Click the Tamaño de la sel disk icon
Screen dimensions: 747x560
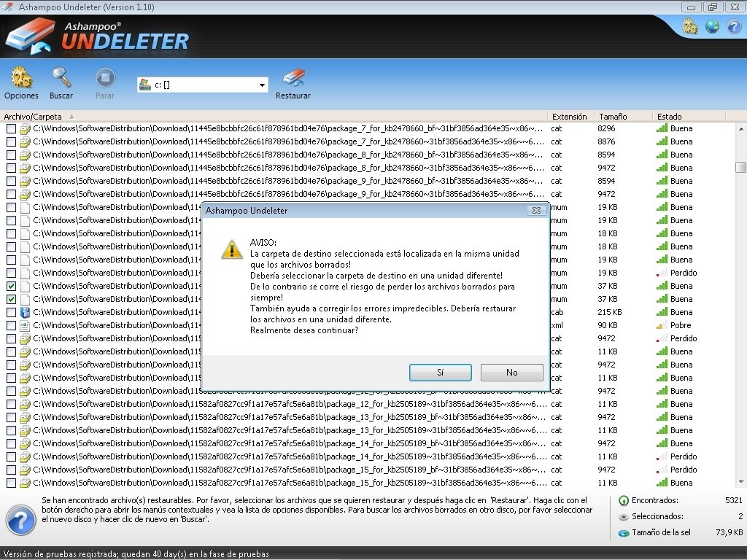click(x=623, y=533)
